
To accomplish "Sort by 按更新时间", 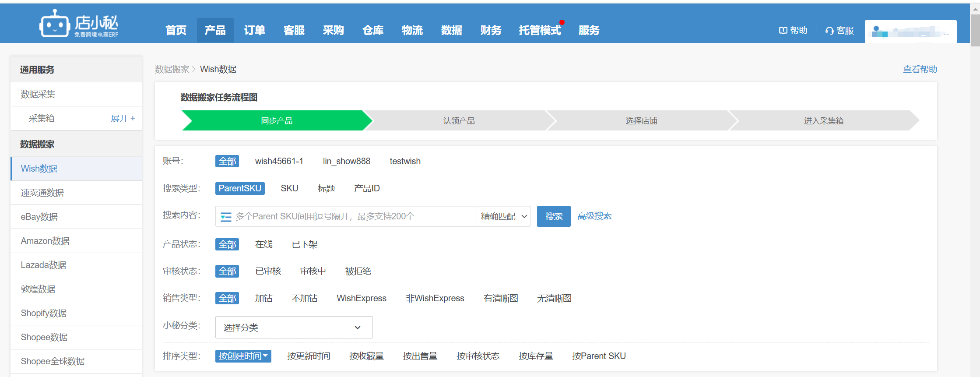I will click(x=309, y=356).
